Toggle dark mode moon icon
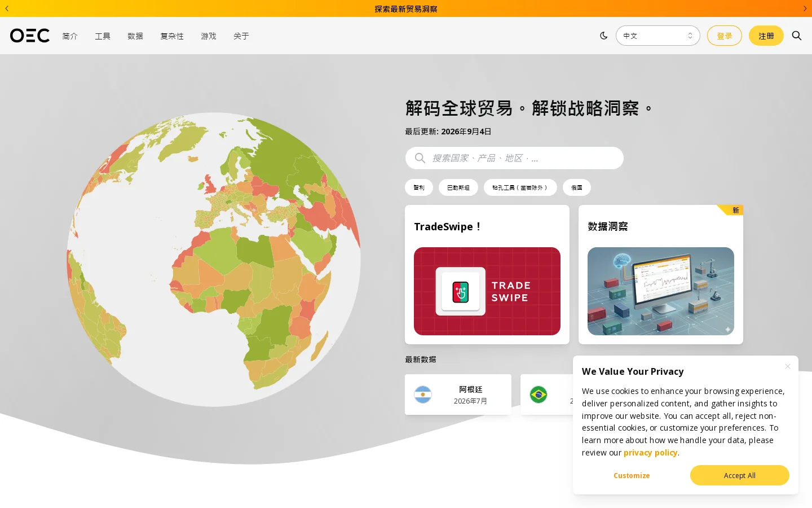The image size is (812, 508). [x=604, y=36]
